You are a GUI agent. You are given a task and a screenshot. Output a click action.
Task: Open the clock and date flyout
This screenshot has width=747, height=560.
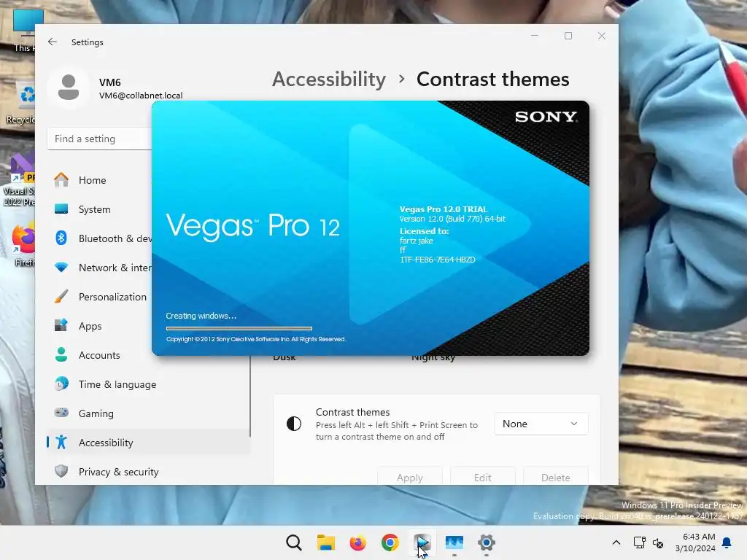point(695,542)
